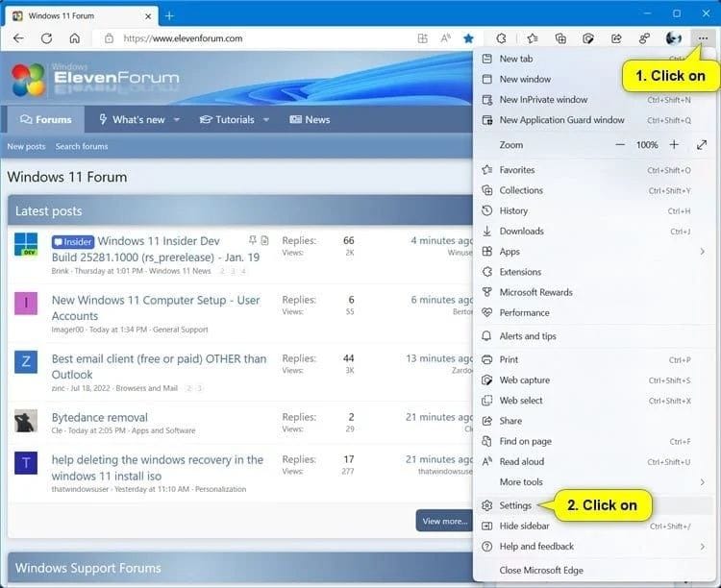This screenshot has width=721, height=588.
Task: Open a new tab with plus button
Action: click(x=169, y=16)
